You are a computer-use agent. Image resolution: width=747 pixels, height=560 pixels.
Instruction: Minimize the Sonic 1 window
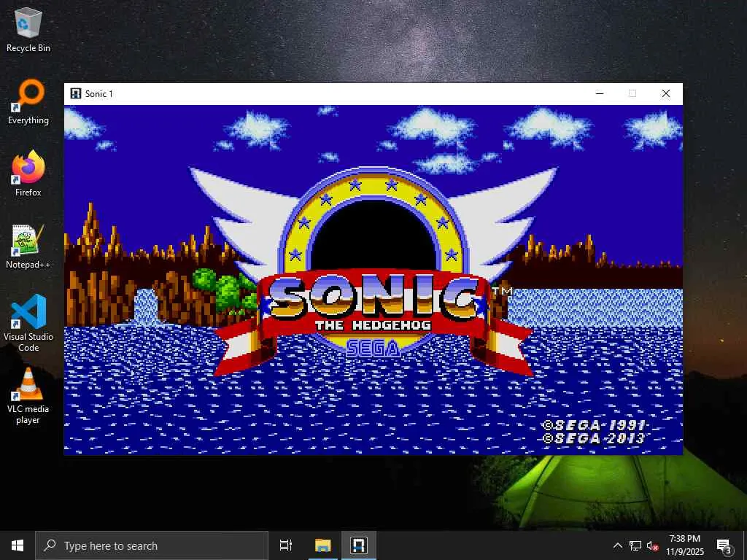pos(600,93)
